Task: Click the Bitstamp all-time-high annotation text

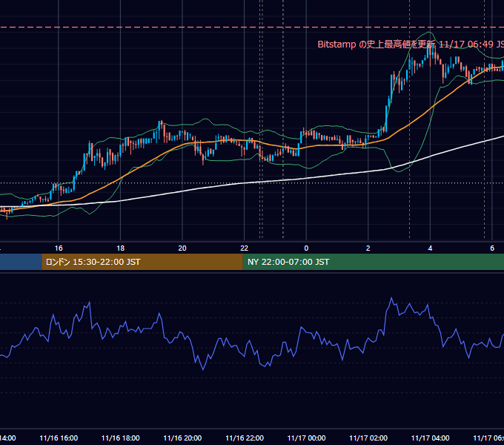Action: (411, 44)
